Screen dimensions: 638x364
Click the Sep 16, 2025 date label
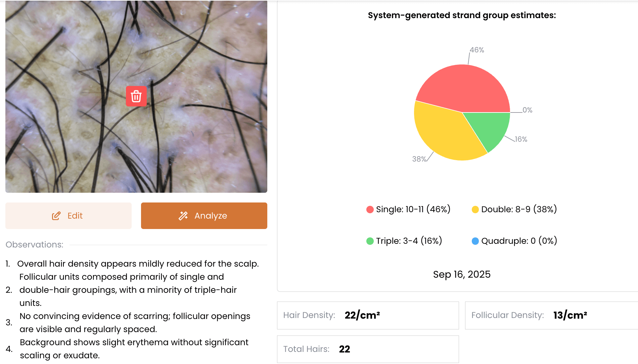point(462,274)
